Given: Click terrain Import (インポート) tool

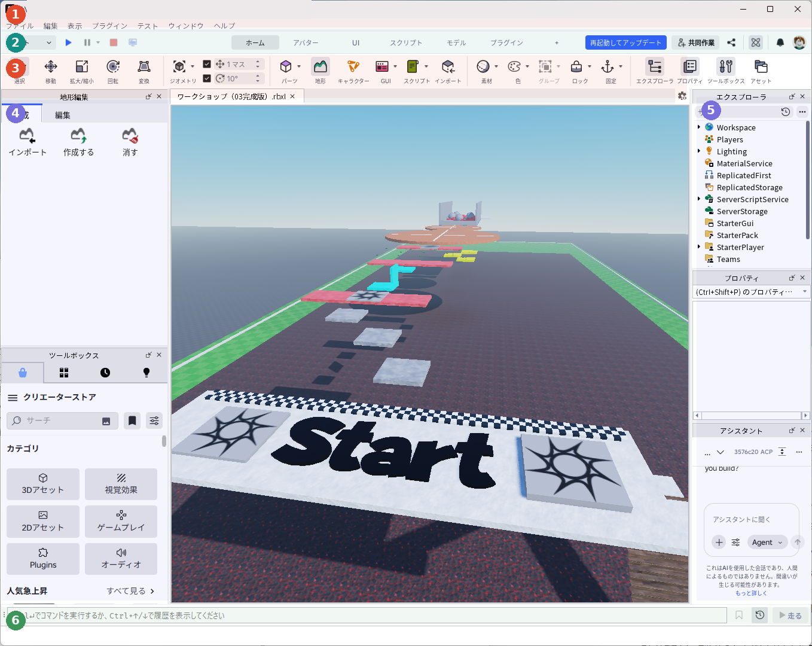Looking at the screenshot, I should point(28,142).
